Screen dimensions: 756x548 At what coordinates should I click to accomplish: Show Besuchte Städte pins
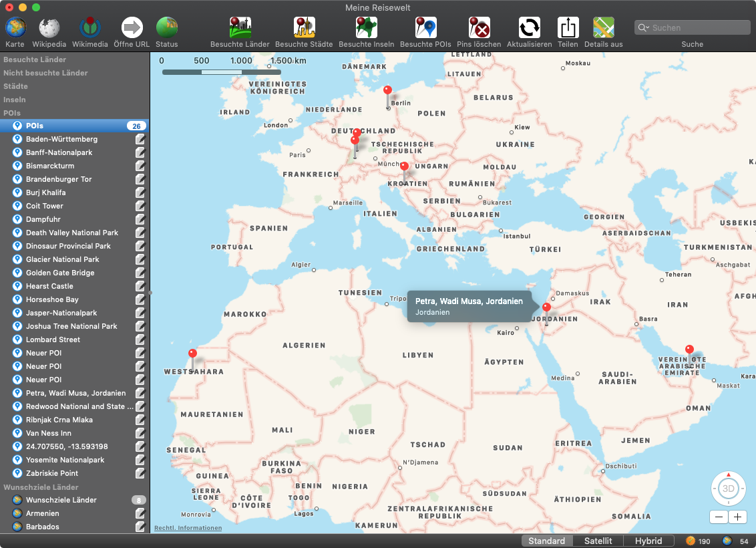pyautogui.click(x=304, y=28)
